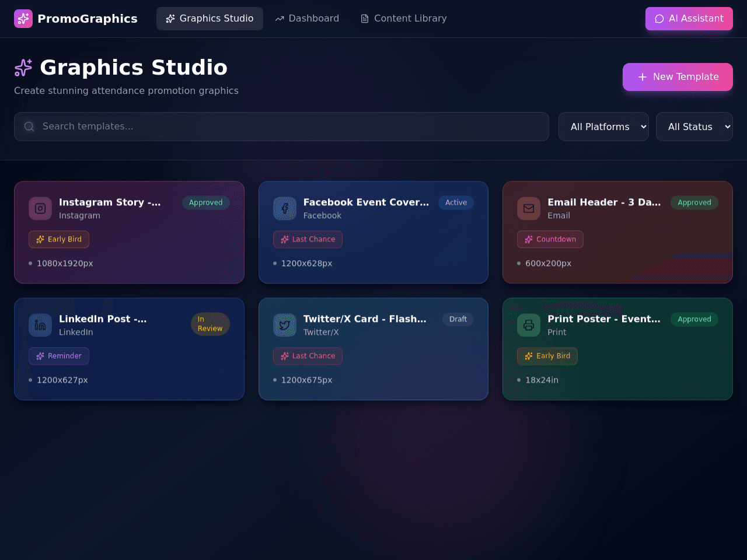
Task: Click sparkle icon in Print Poster's Early Bird tag
Action: [x=529, y=356]
